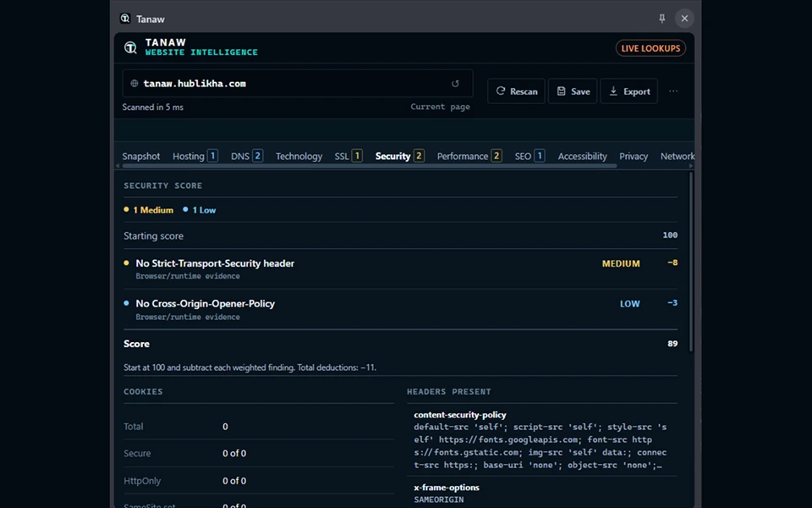The width and height of the screenshot is (812, 508).
Task: Pin the Tanaw panel
Action: point(661,19)
